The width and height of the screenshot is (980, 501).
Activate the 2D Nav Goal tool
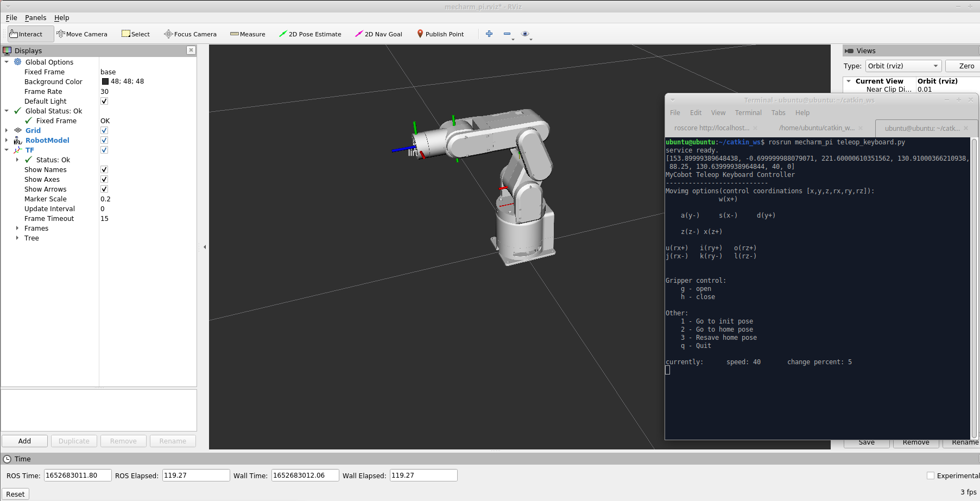tap(378, 34)
